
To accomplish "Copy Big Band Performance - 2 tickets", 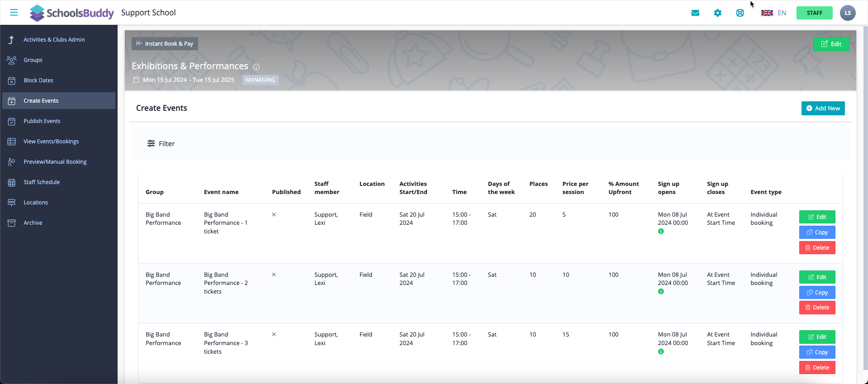I will (817, 292).
